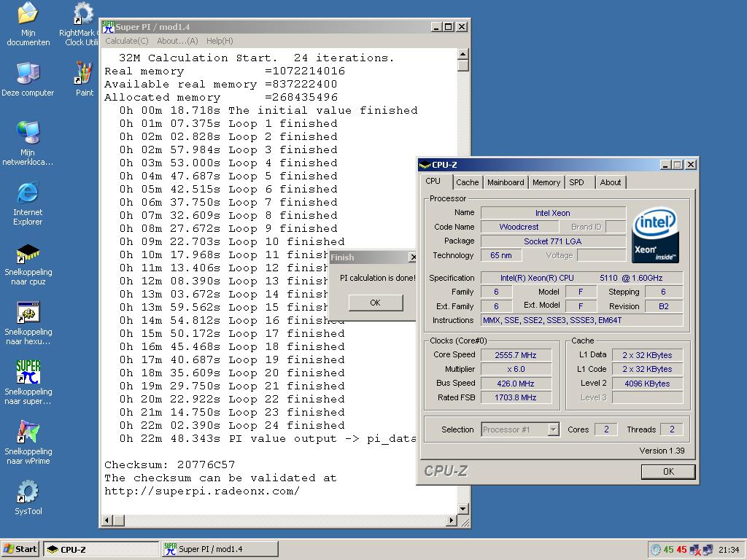This screenshot has width=747, height=560.
Task: Click the Level 2 cache value 4096 KBytes
Action: click(647, 384)
